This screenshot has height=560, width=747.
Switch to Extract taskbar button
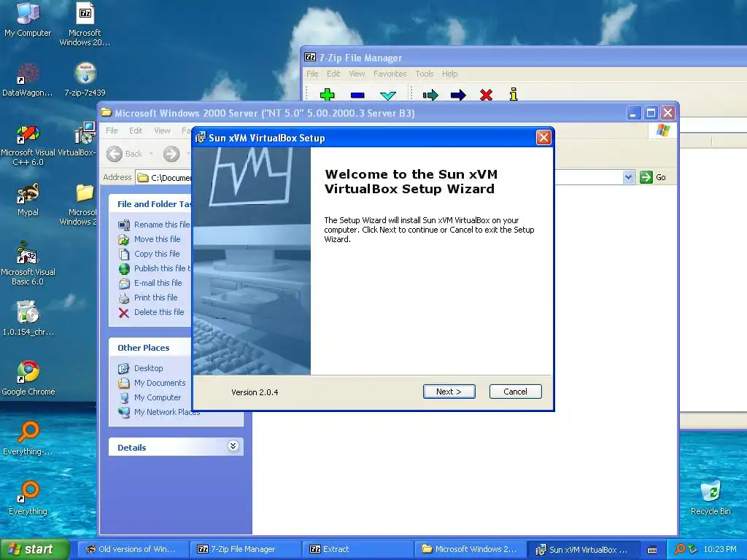tap(357, 549)
